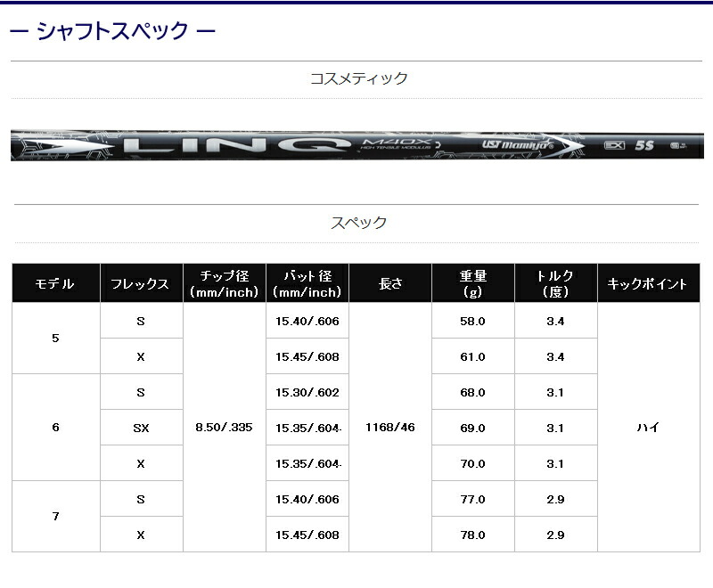The image size is (713, 588).
Task: Click the シャフトスペック page heading
Action: point(111,28)
